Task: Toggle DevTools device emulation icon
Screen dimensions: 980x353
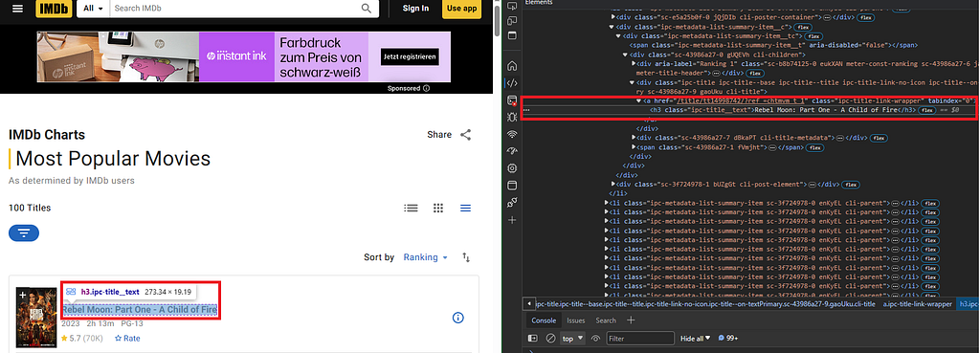Action: (x=512, y=21)
